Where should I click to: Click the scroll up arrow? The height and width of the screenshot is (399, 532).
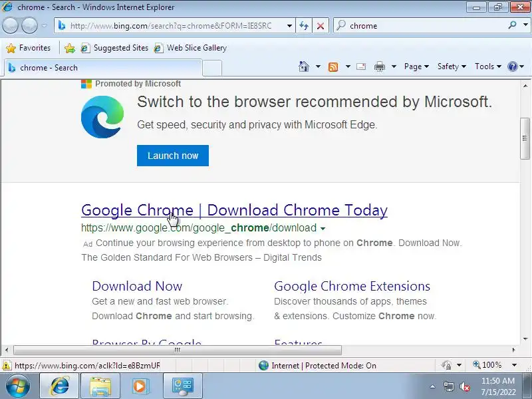[x=525, y=86]
